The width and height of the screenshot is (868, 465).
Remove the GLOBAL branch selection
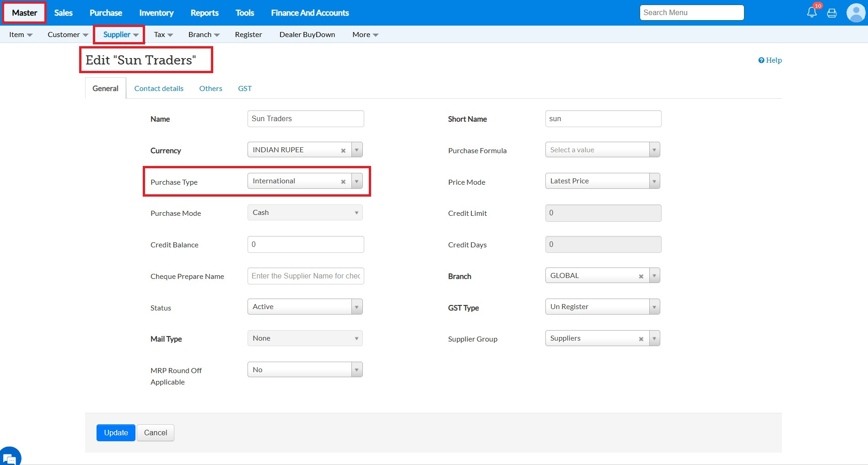641,276
